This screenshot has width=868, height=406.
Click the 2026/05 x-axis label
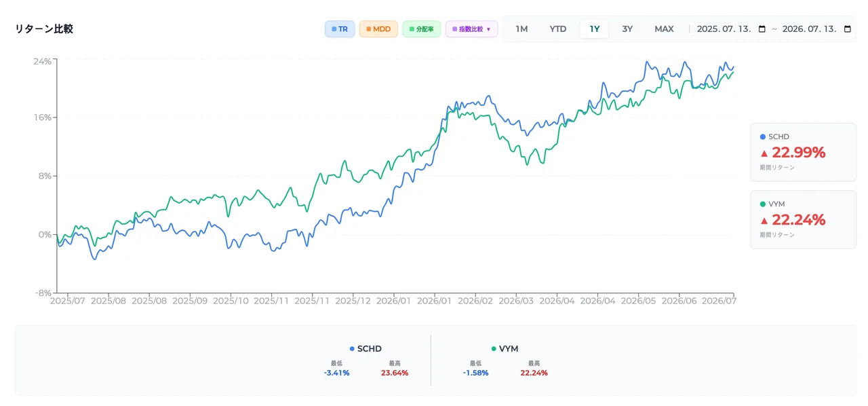(x=639, y=300)
